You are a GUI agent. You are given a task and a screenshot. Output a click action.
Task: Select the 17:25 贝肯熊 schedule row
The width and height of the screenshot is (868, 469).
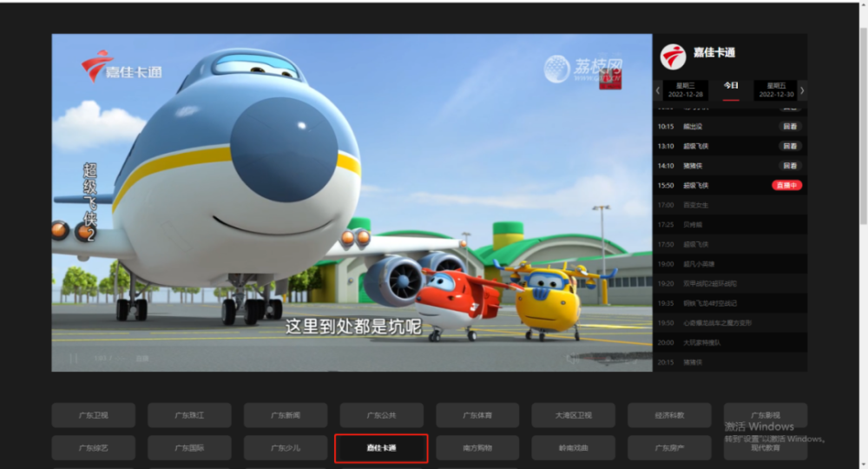[x=730, y=225]
